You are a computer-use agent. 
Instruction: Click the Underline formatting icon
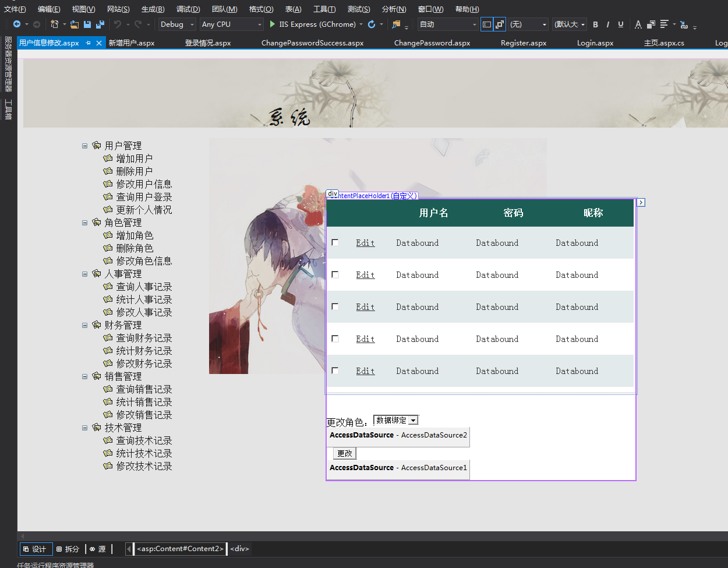point(621,24)
